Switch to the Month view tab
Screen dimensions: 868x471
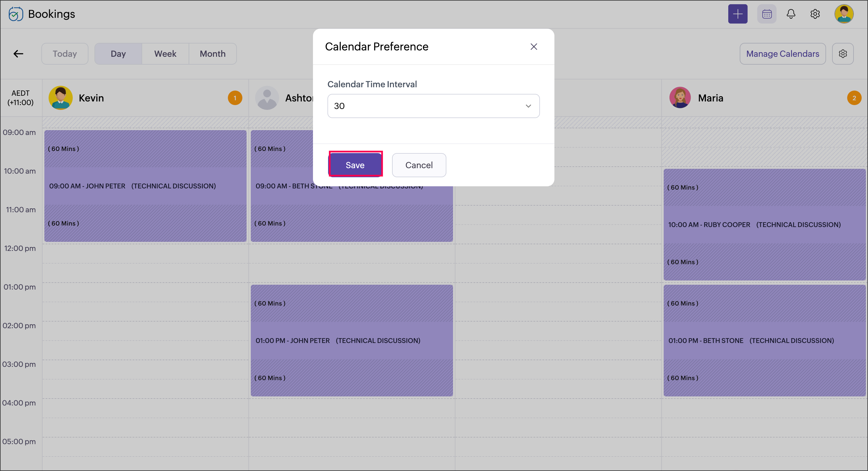212,54
